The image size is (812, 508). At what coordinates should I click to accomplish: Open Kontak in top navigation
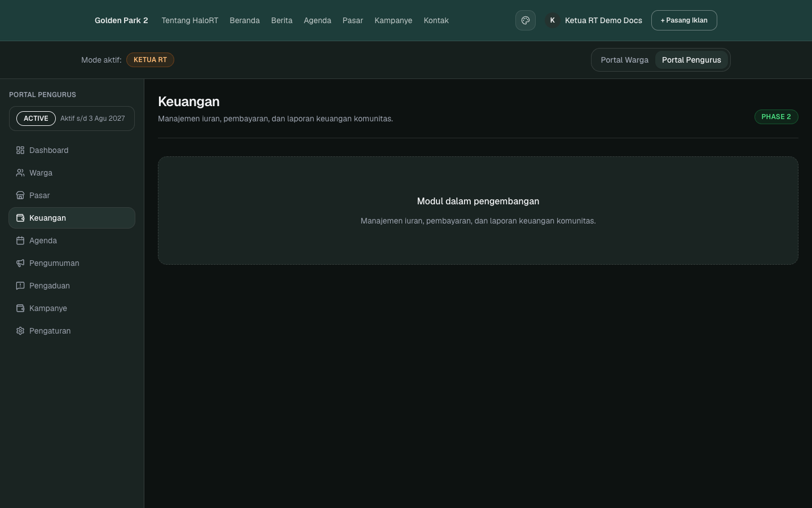tap(436, 20)
